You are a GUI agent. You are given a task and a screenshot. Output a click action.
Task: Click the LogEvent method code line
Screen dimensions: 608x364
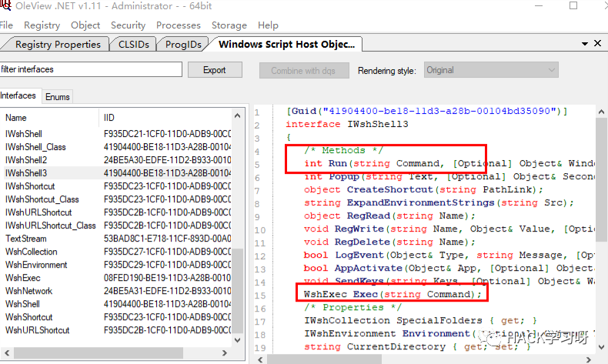click(x=449, y=255)
